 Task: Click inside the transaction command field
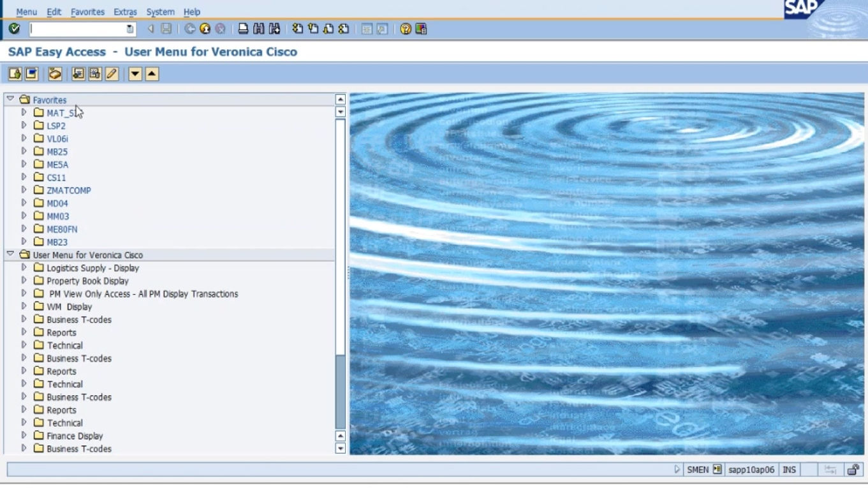pyautogui.click(x=77, y=29)
